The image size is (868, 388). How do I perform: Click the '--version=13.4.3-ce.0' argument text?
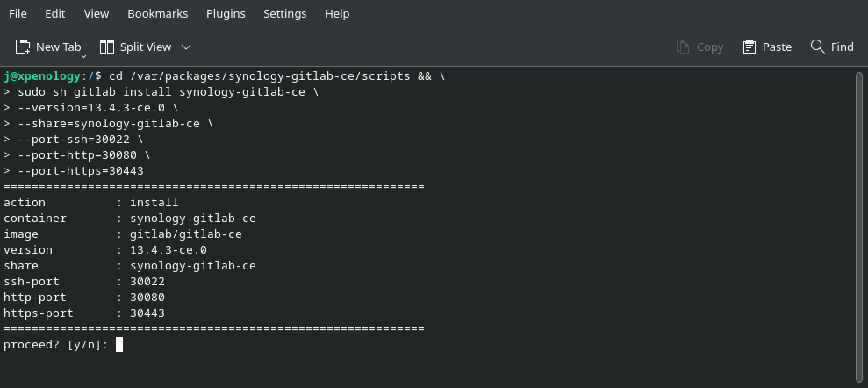(91, 108)
